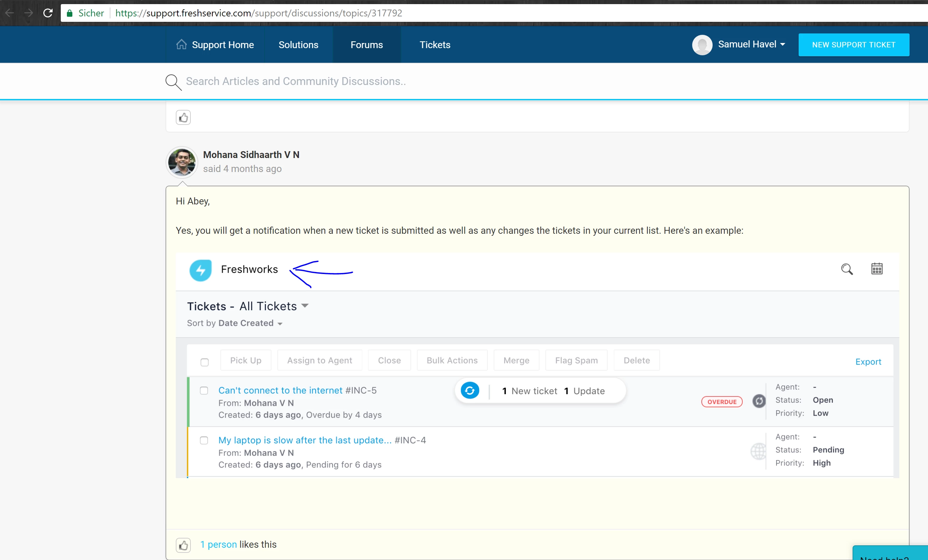The height and width of the screenshot is (560, 928).
Task: Click the Merge button
Action: pos(516,360)
